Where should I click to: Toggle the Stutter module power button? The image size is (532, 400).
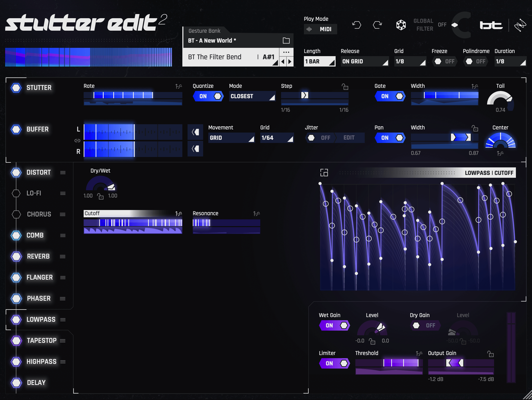tap(16, 88)
